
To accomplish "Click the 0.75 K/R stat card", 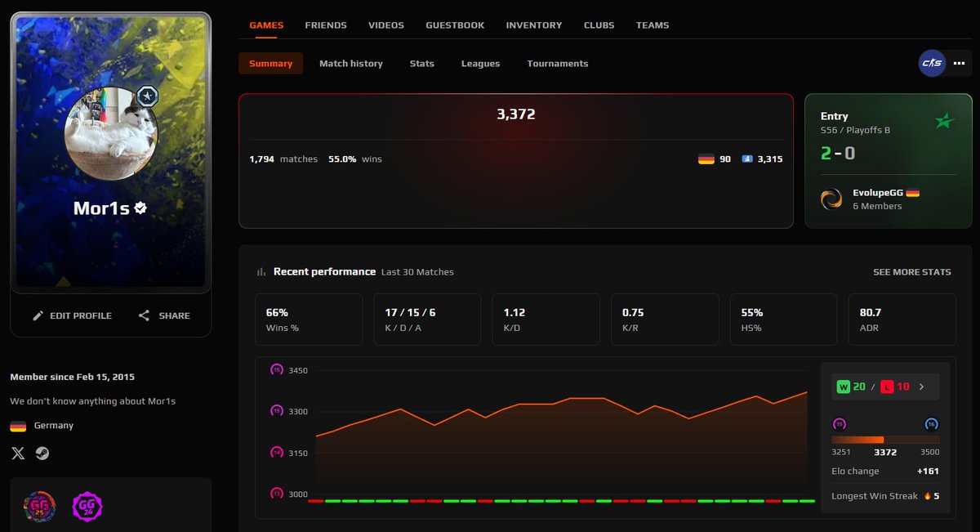I will 665,320.
